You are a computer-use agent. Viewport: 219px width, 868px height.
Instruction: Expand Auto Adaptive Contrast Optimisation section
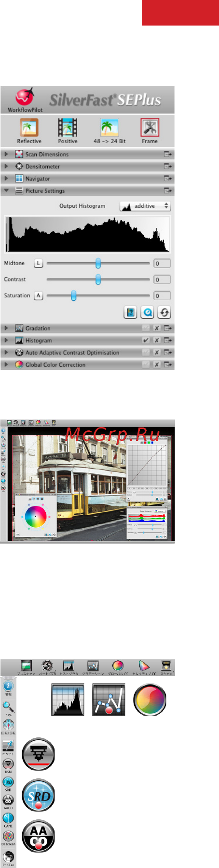[6, 352]
